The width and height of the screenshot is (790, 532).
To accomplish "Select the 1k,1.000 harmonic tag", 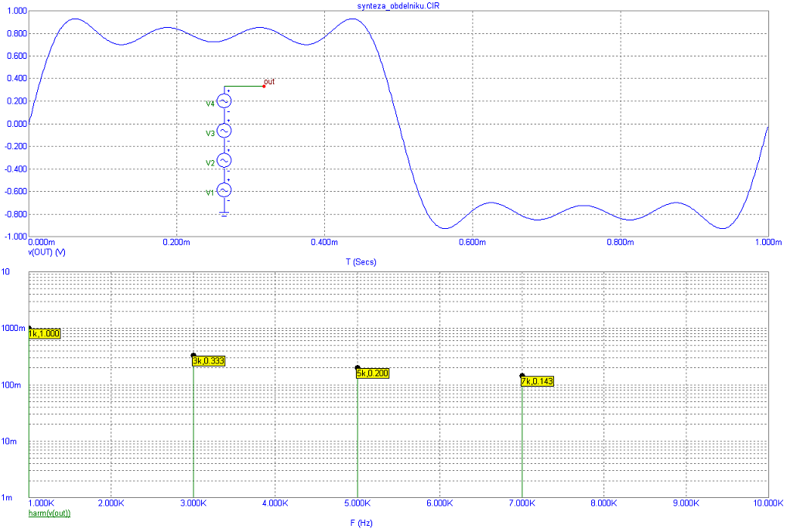I will coord(44,334).
